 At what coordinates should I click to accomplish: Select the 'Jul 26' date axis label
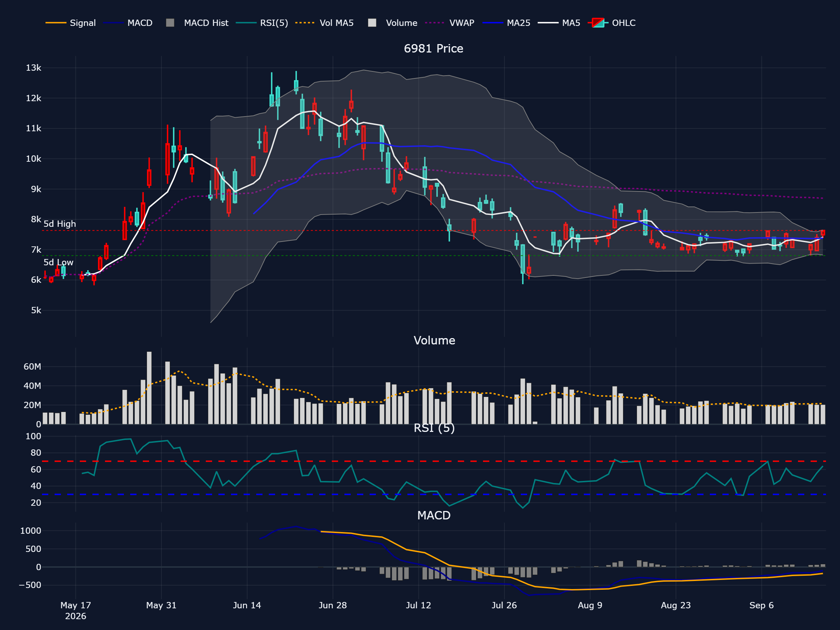[x=504, y=605]
